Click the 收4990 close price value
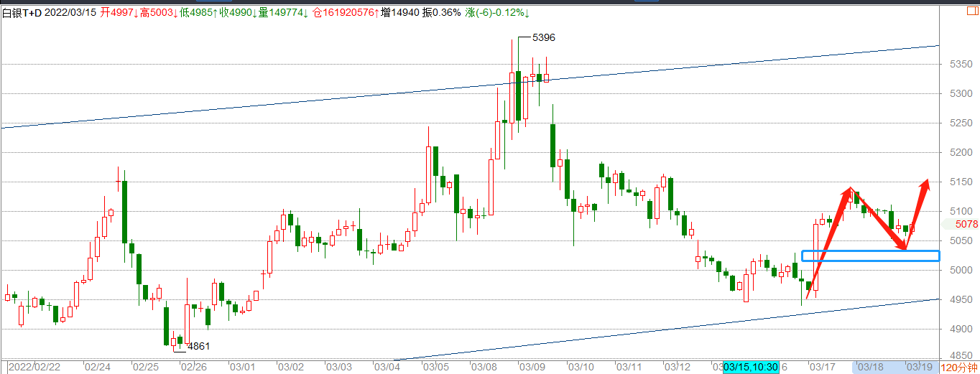 [x=238, y=14]
